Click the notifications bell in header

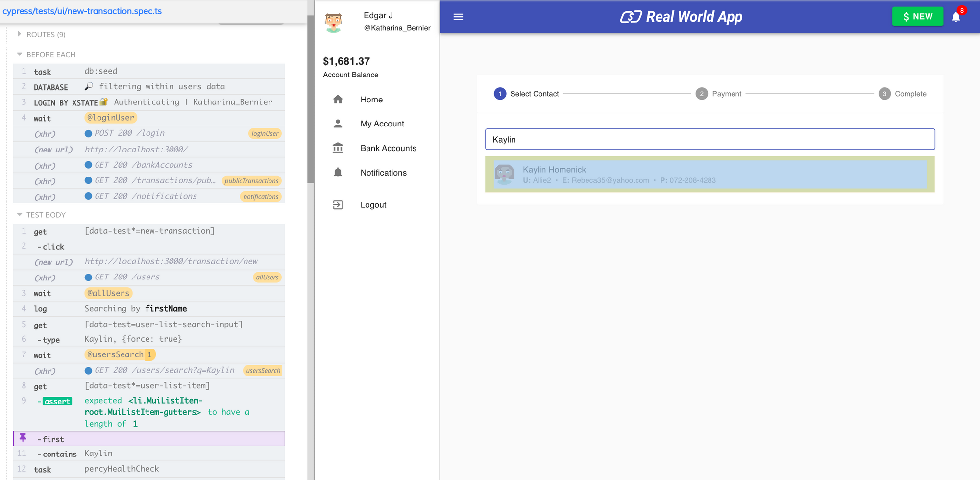955,17
